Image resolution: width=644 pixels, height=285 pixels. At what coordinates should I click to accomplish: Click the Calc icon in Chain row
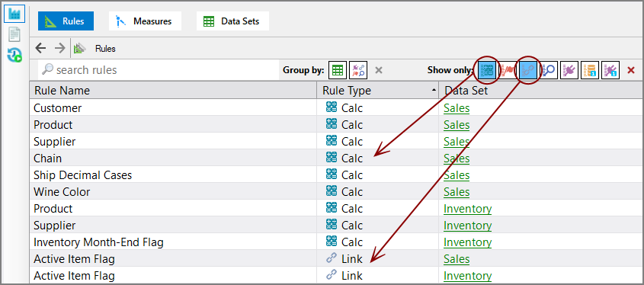click(331, 157)
